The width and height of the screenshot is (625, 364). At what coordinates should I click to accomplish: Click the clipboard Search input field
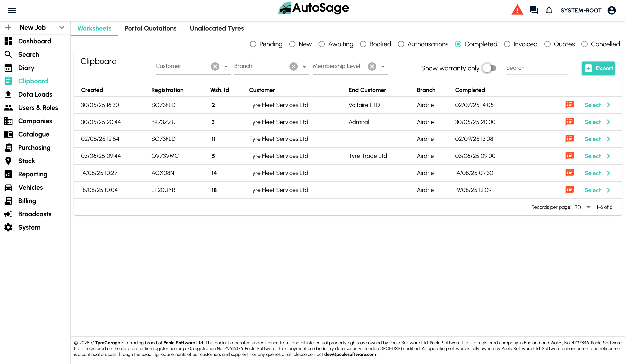[537, 68]
